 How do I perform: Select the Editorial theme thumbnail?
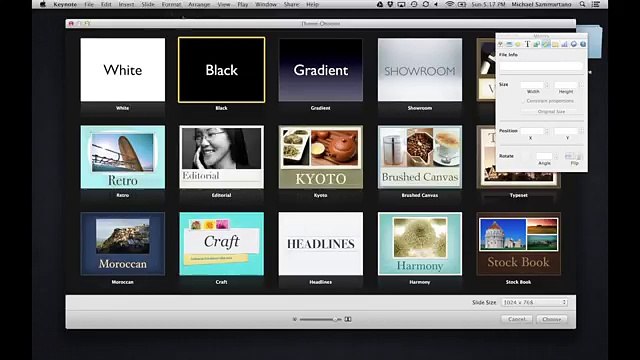pos(222,157)
